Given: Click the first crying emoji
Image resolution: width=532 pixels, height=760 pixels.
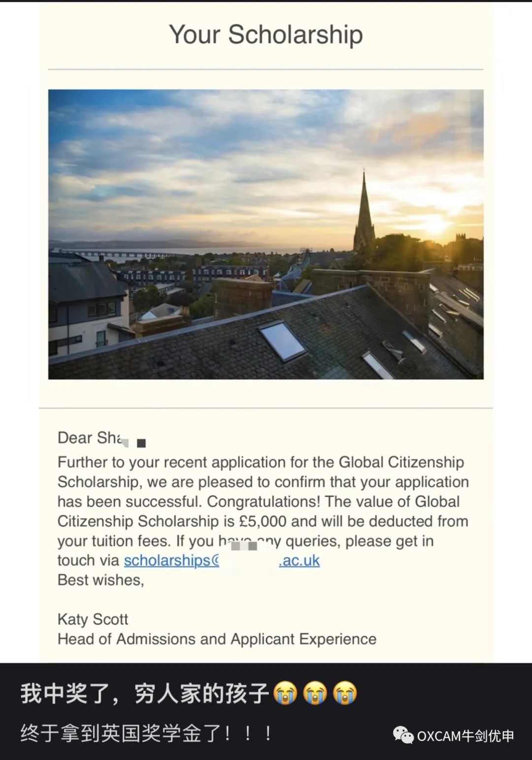Looking at the screenshot, I should tap(285, 693).
